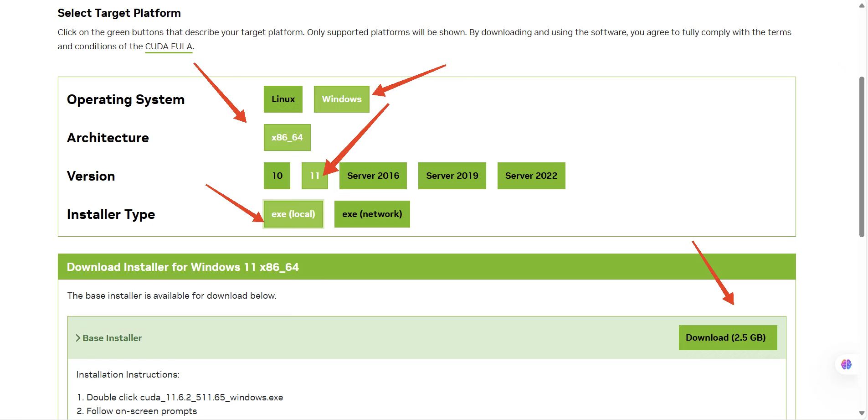868x420 pixels.
Task: Click the Architecture row label
Action: point(108,138)
